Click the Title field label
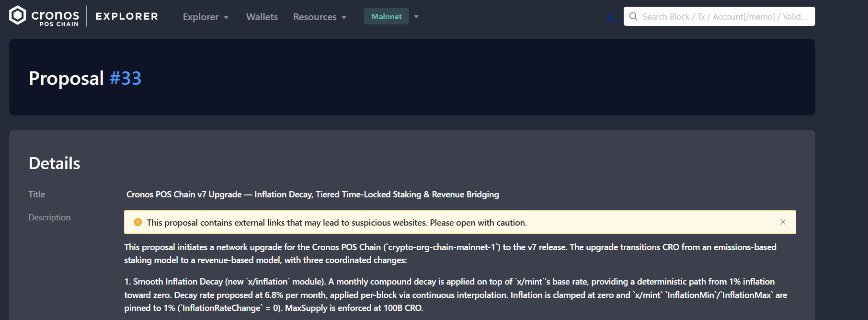The width and height of the screenshot is (868, 320). click(37, 194)
